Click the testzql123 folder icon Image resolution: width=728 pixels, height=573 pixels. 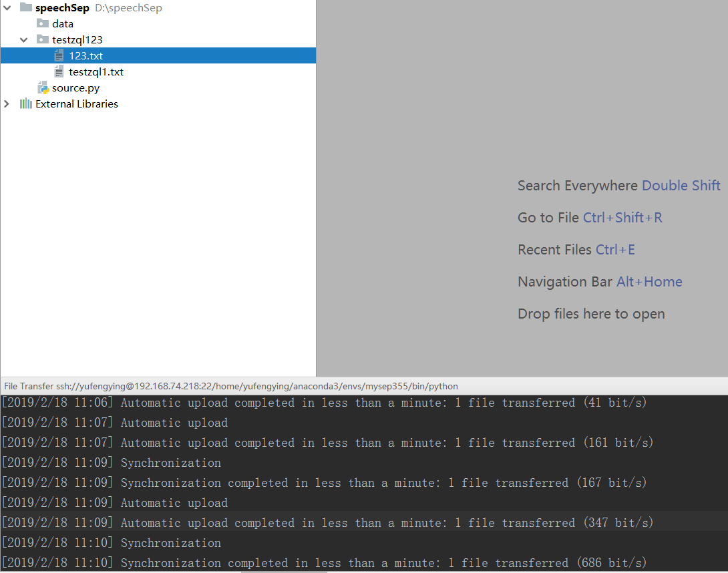pyautogui.click(x=43, y=39)
